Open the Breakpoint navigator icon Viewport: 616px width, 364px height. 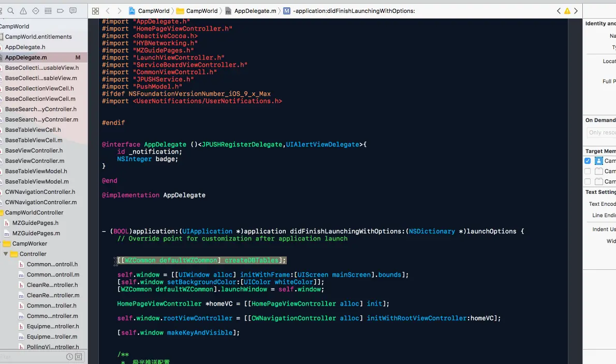61,11
